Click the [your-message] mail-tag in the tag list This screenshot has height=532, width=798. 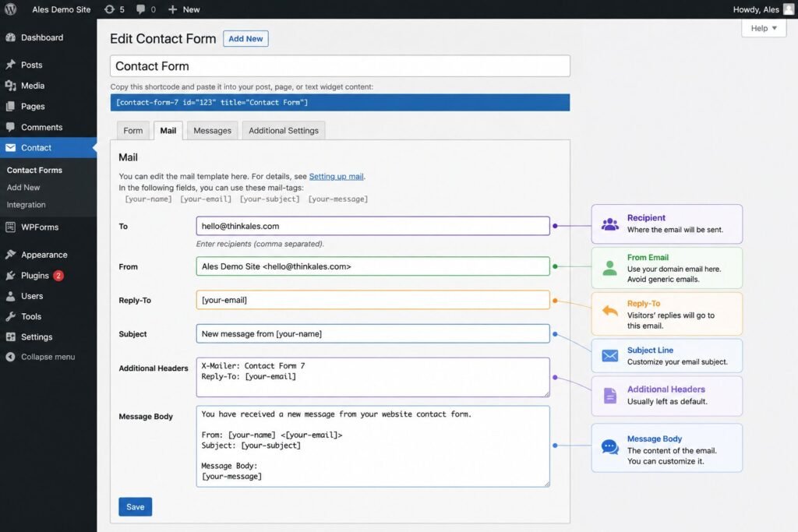pyautogui.click(x=338, y=199)
